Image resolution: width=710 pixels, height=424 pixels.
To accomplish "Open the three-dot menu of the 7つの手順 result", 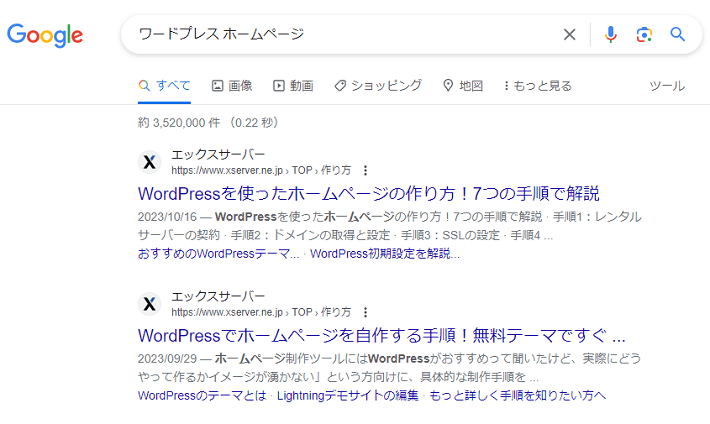I will [x=365, y=170].
